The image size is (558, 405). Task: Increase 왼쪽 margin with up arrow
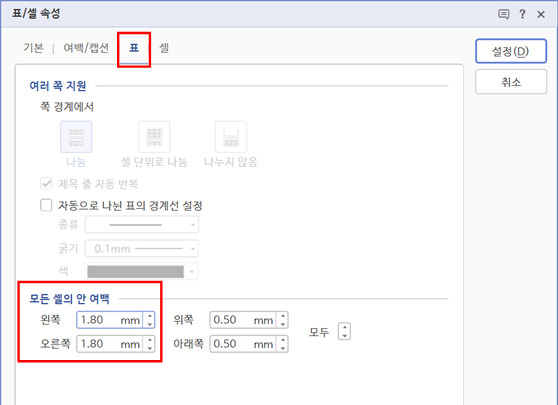(150, 316)
